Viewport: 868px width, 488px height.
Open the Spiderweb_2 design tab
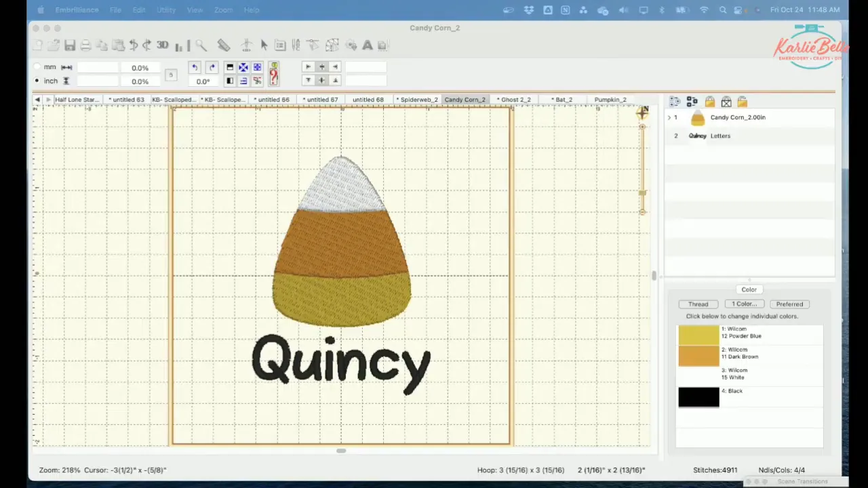(x=417, y=100)
